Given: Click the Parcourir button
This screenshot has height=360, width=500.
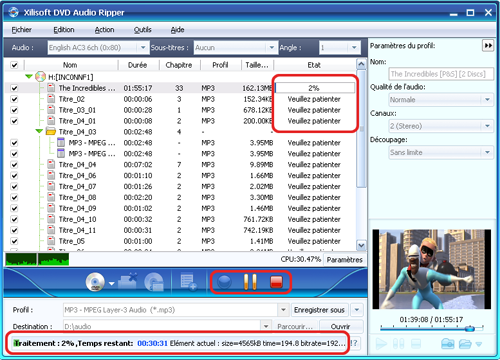Looking at the screenshot, I should [295, 326].
